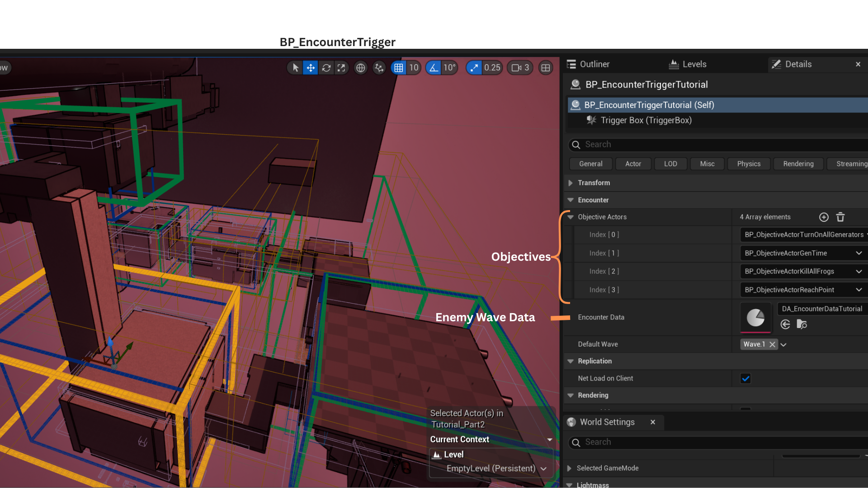
Task: Toggle grid snapping on viewport toolbar
Action: pyautogui.click(x=398, y=68)
